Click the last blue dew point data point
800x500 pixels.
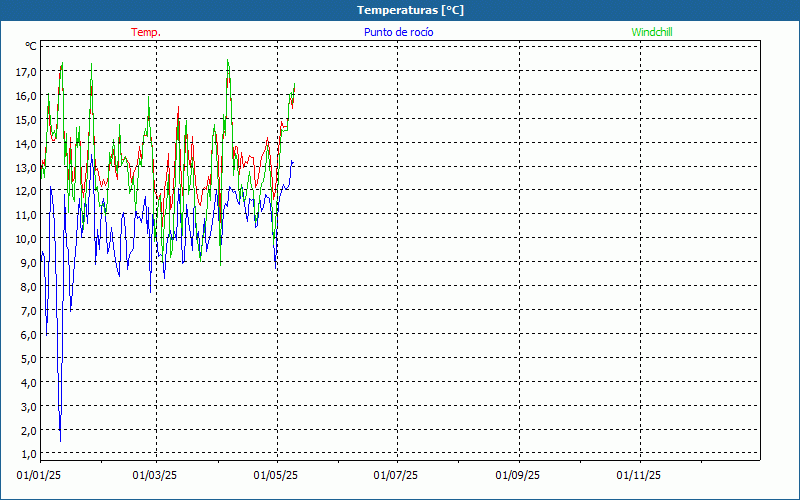pyautogui.click(x=293, y=162)
